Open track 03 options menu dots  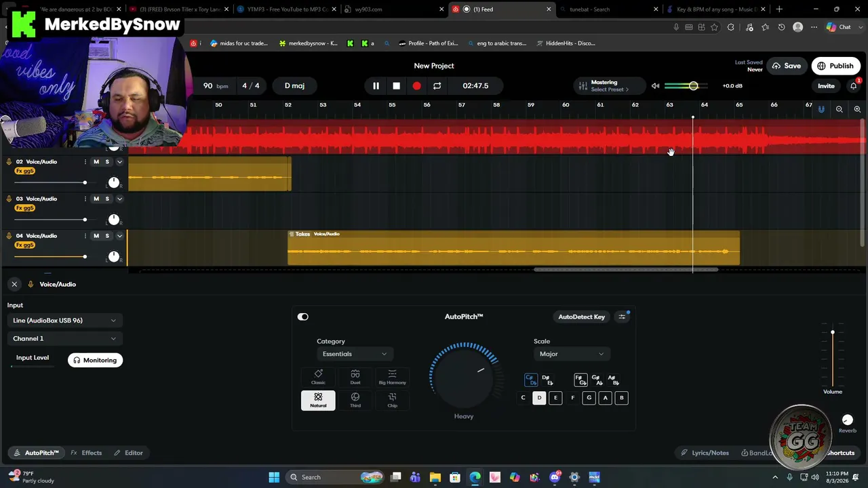click(x=85, y=199)
